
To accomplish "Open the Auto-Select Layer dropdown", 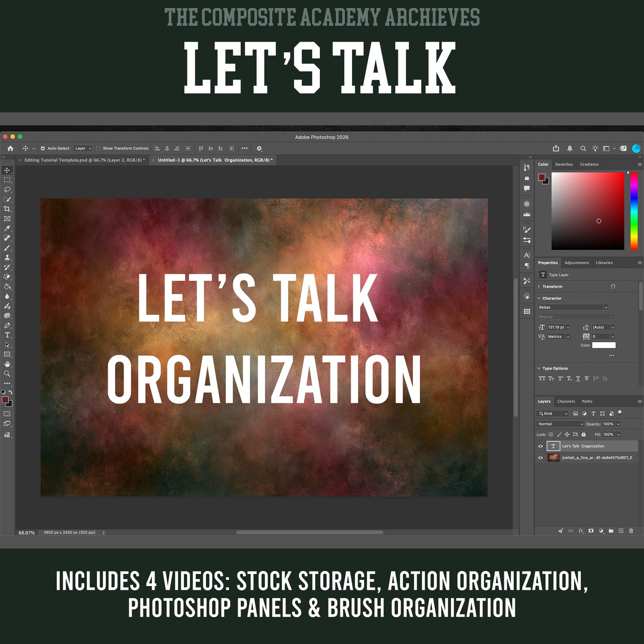I will point(83,149).
